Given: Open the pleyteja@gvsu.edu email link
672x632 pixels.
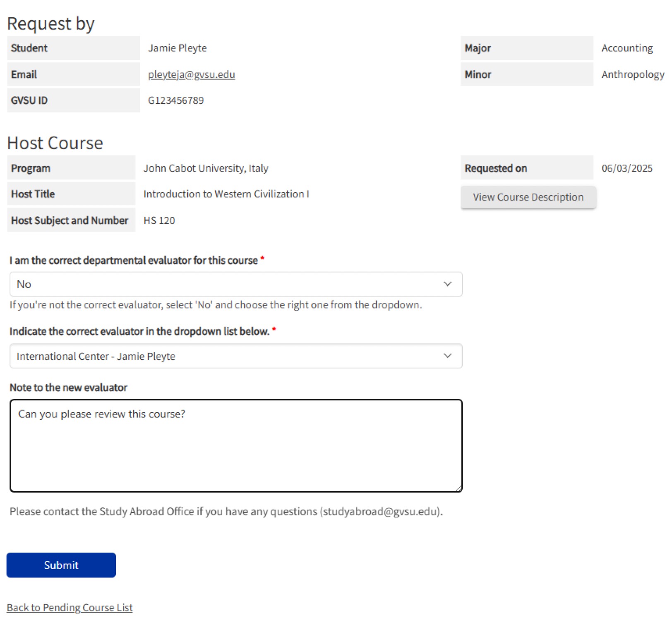Looking at the screenshot, I should (x=191, y=74).
